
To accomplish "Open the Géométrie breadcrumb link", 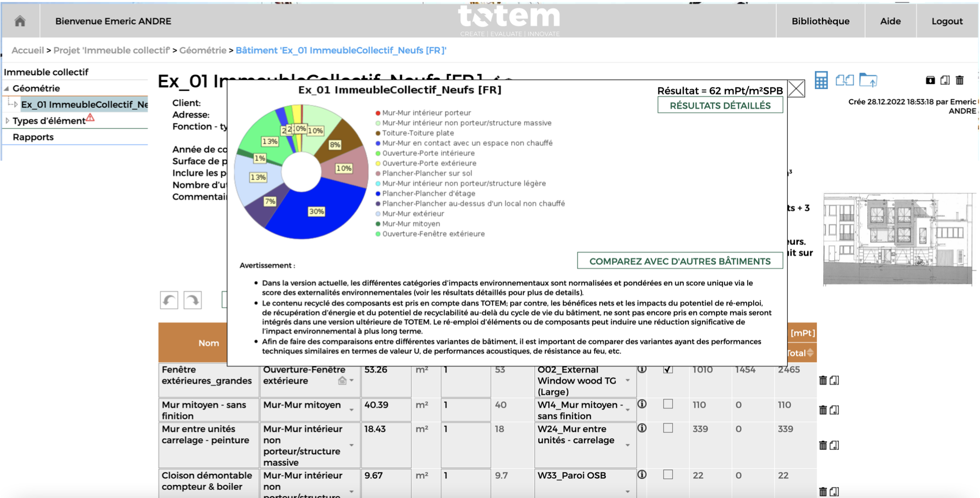I will (203, 50).
